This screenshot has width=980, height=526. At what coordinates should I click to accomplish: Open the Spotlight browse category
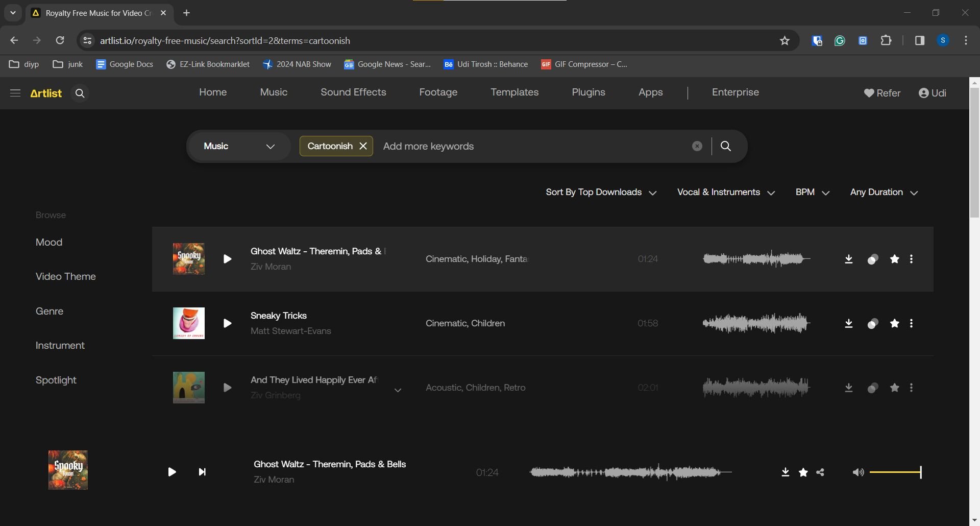tap(56, 380)
